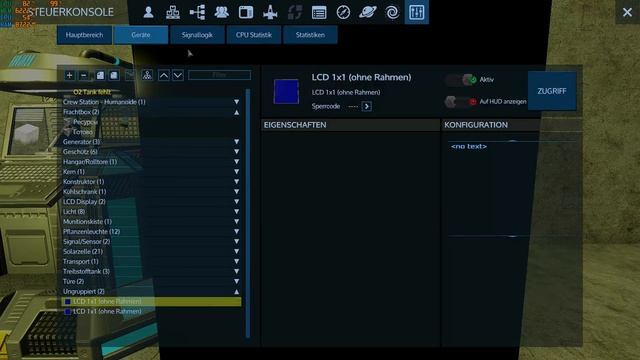Expand the Licht group arrow
This screenshot has width=640, height=360.
[236, 211]
